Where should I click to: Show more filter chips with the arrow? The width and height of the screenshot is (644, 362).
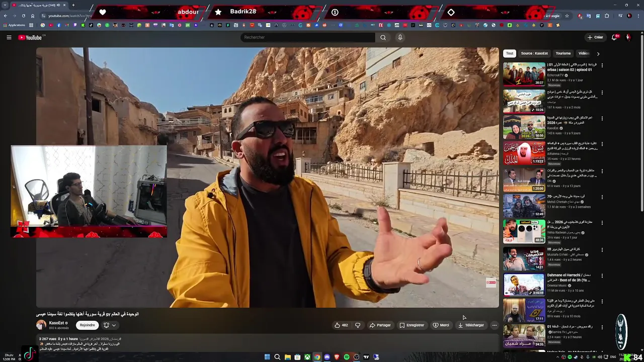pyautogui.click(x=598, y=53)
